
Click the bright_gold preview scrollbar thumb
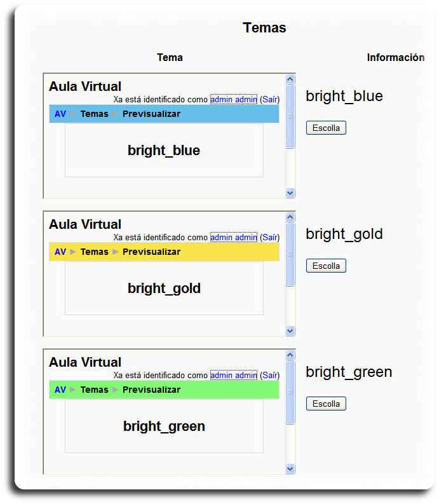coord(290,254)
